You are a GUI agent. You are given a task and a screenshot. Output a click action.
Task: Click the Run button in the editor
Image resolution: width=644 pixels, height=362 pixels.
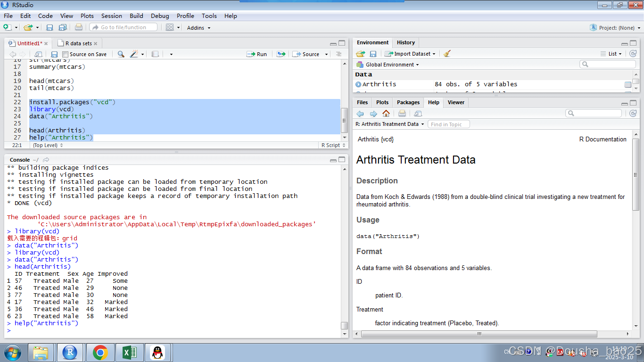[x=257, y=54]
